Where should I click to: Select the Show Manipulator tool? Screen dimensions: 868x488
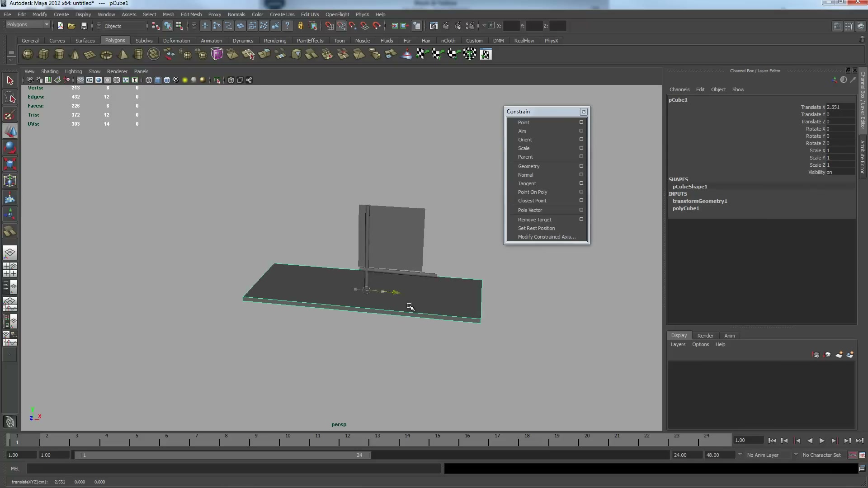(10, 214)
